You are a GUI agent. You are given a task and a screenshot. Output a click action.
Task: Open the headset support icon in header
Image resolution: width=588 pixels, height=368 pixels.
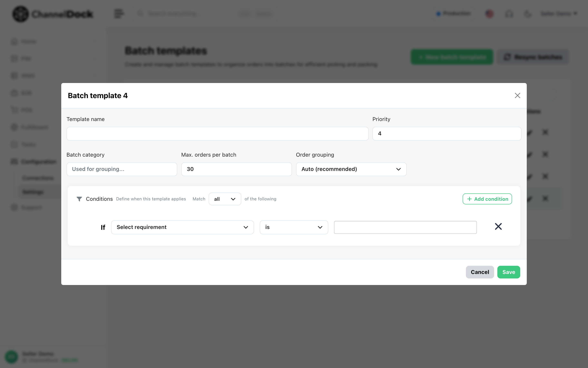509,14
